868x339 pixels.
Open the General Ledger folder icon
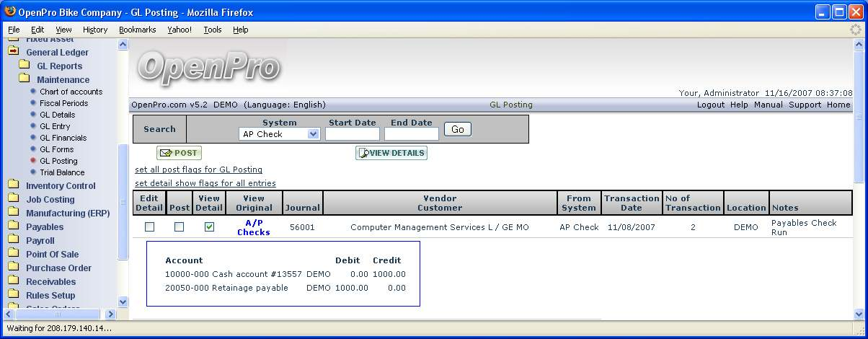[13, 52]
